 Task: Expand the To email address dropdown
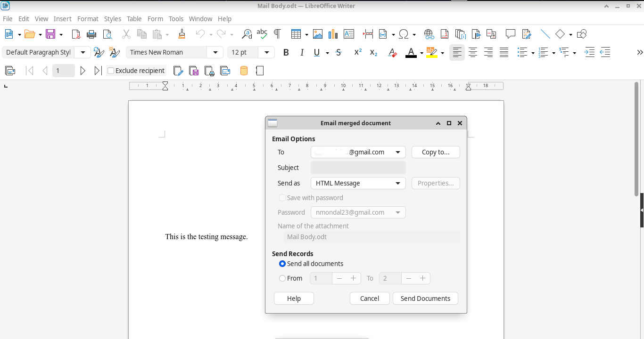pyautogui.click(x=398, y=152)
